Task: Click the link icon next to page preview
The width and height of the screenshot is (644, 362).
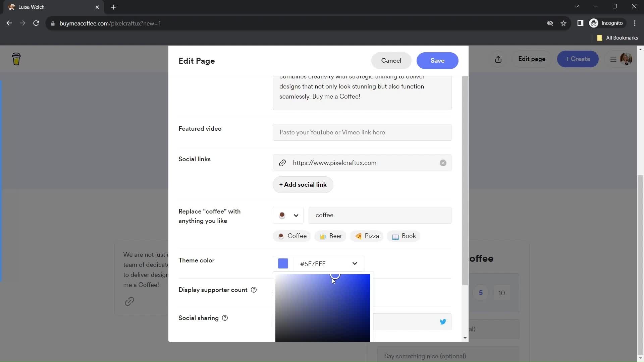Action: click(x=129, y=301)
